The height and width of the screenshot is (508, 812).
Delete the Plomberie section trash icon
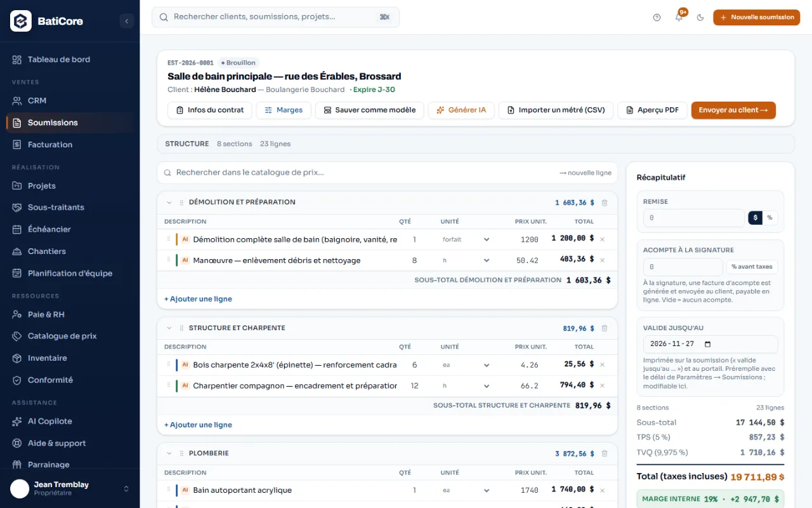pyautogui.click(x=604, y=453)
